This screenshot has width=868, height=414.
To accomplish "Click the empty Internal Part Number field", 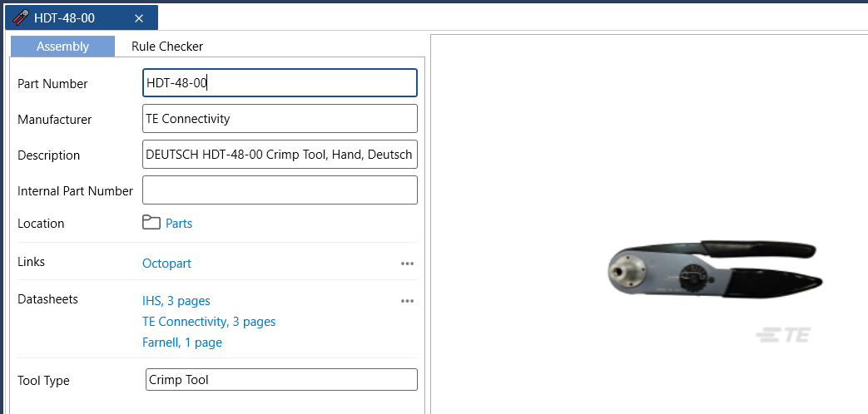I will point(280,190).
